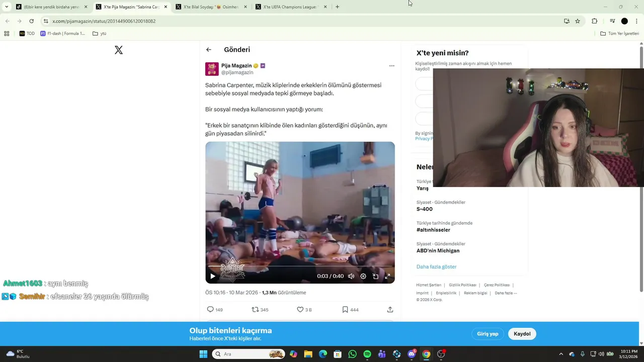
Task: Open the video settings gear
Action: [363, 276]
